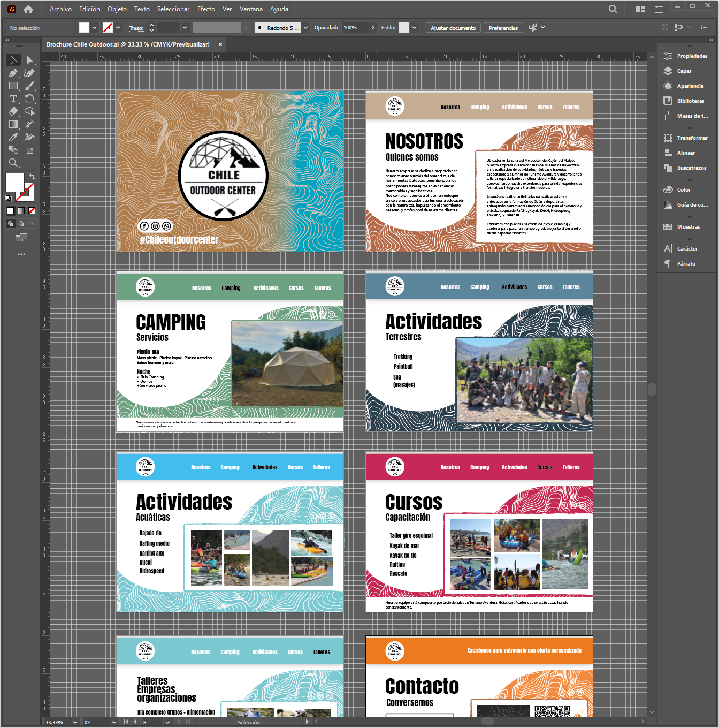
Task: Open the artboard number dropdown
Action: point(167,722)
